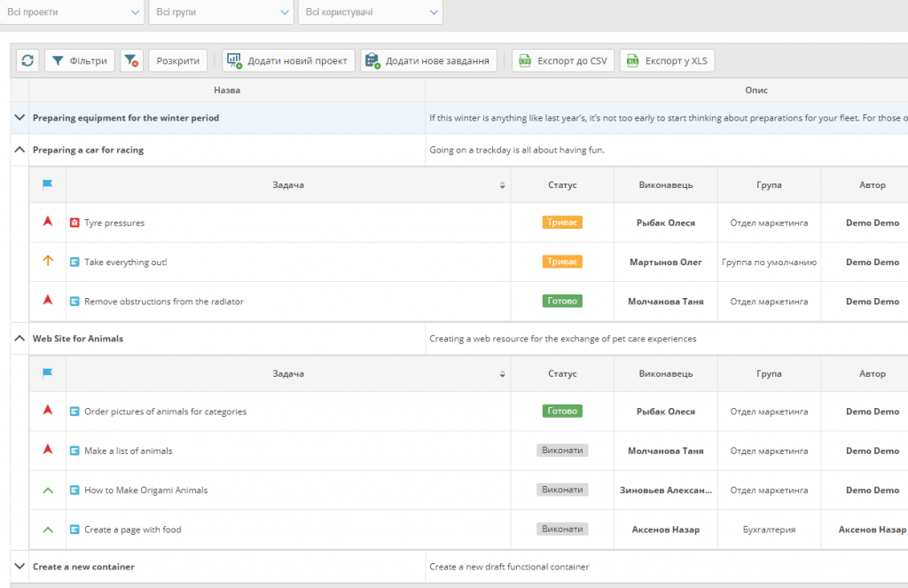Click the Статус column header in the Web Site table

(x=562, y=373)
